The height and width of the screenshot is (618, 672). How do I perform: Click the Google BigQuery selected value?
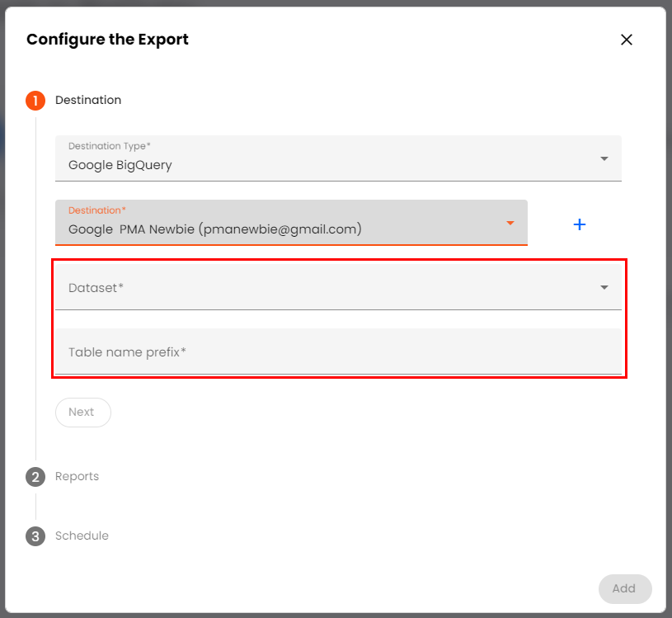120,165
